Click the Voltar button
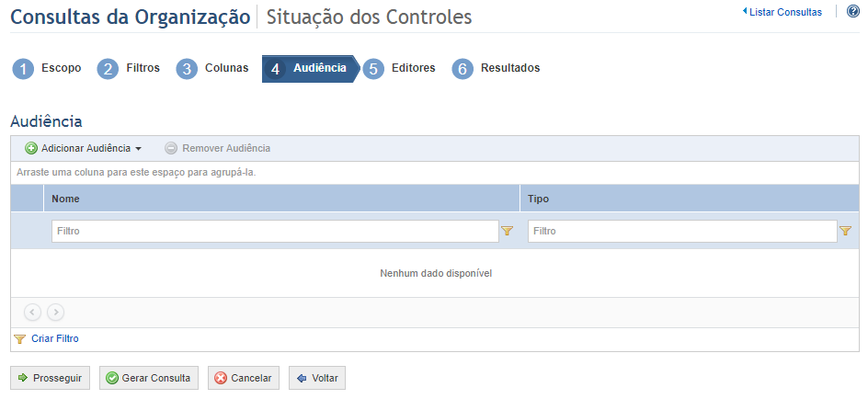Viewport: 868px width, 399px height. [x=317, y=378]
